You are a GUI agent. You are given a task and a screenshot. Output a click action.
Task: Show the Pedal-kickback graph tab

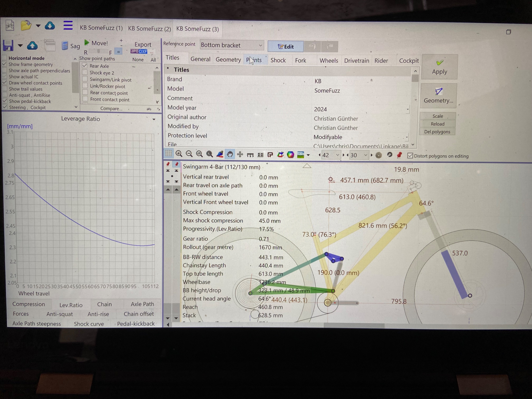point(136,324)
